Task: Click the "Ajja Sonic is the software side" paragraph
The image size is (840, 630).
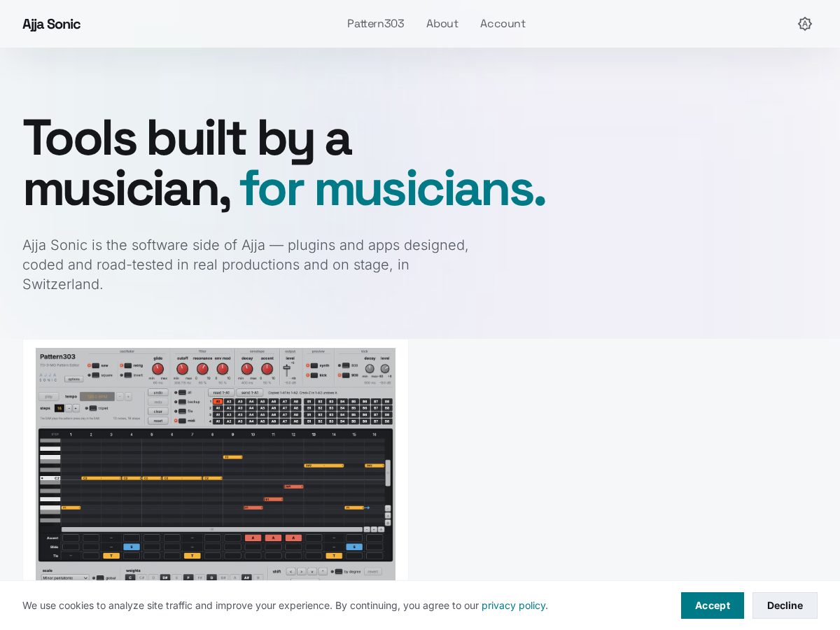Action: 246,265
